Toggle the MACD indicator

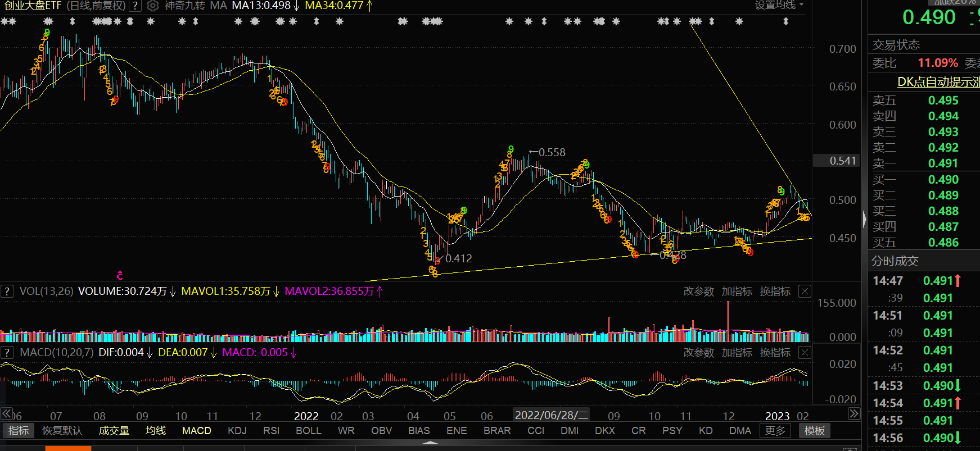(x=196, y=431)
